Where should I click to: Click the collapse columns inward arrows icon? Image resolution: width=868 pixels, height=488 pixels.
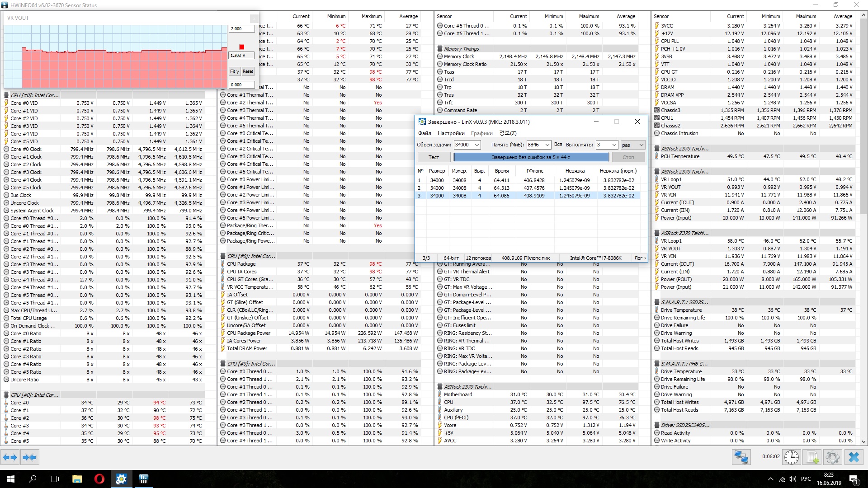pyautogui.click(x=29, y=457)
